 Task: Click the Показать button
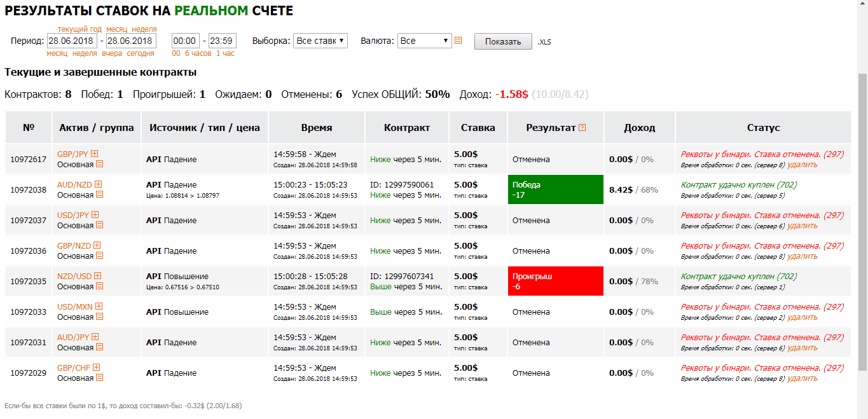click(x=503, y=41)
